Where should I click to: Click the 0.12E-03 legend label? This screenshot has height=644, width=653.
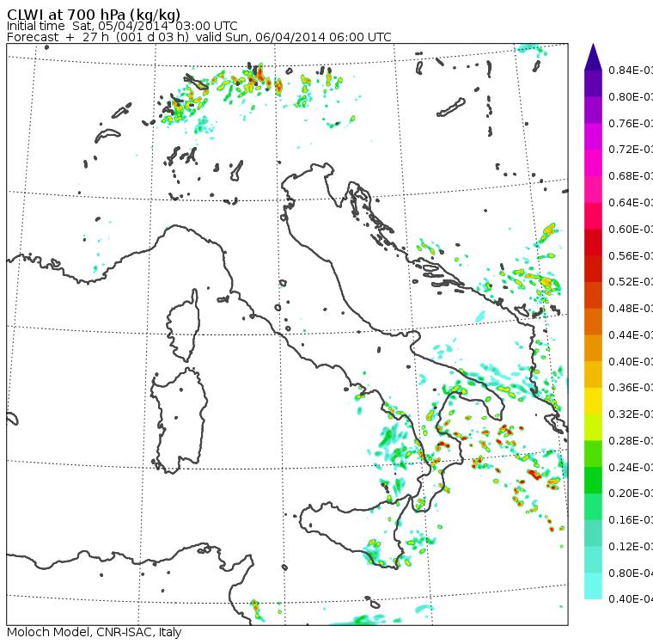(631, 547)
